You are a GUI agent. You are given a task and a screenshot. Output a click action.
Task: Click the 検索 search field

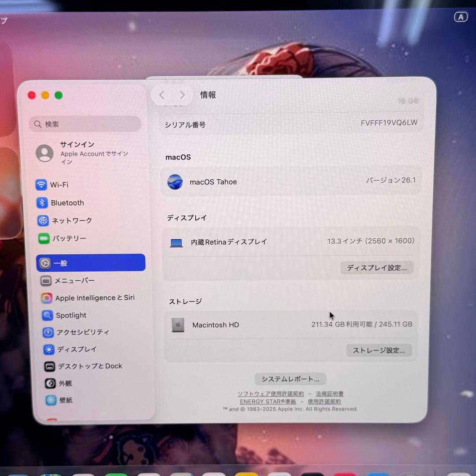point(85,124)
